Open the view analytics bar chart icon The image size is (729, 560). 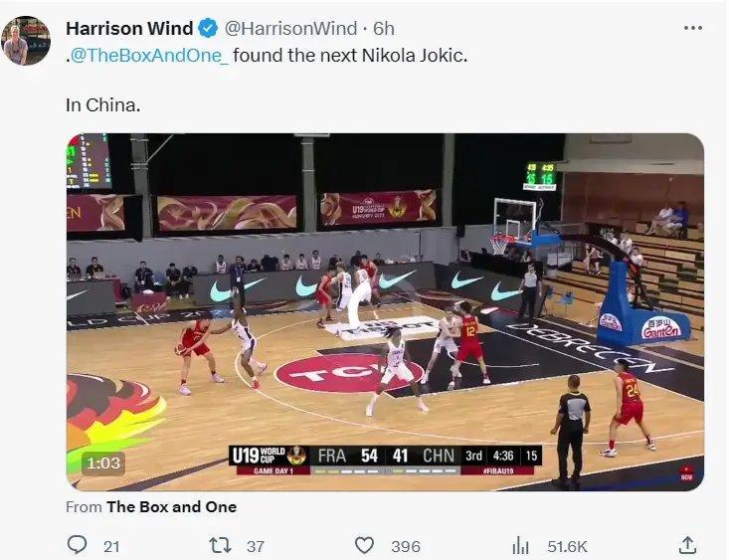pos(520,545)
